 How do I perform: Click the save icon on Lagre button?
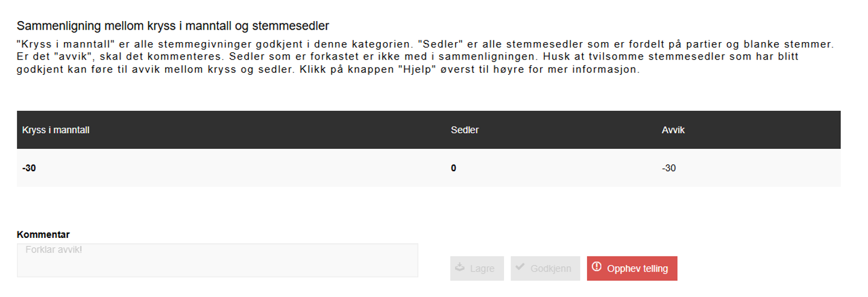click(x=460, y=268)
